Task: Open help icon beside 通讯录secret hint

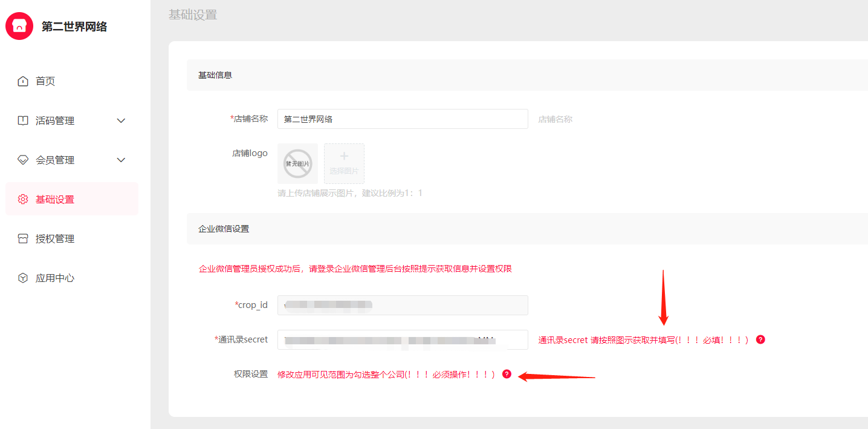Action: [x=760, y=339]
